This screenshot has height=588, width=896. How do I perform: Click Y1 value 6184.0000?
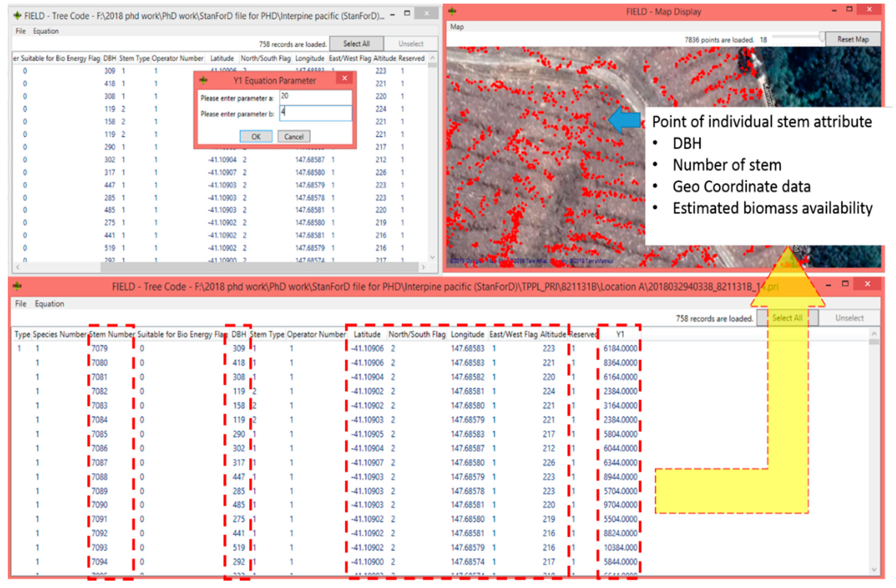(x=620, y=348)
